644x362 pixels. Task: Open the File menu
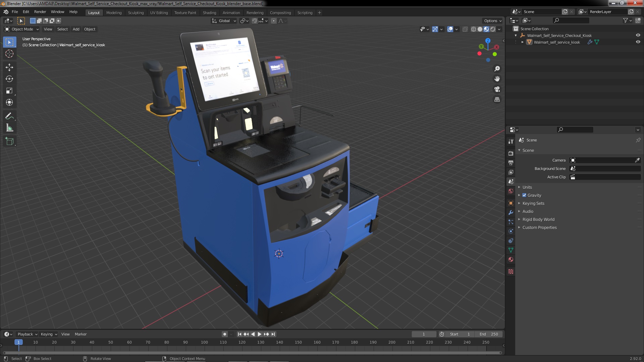coord(15,12)
